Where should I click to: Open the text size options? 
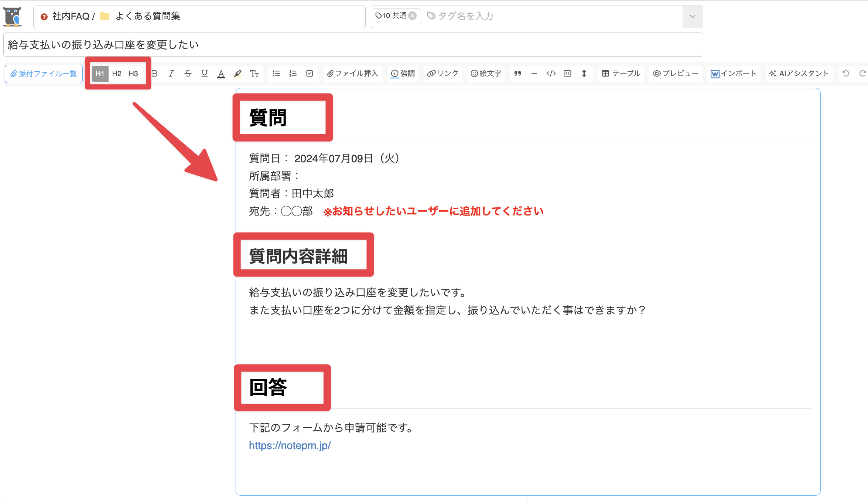pos(254,74)
